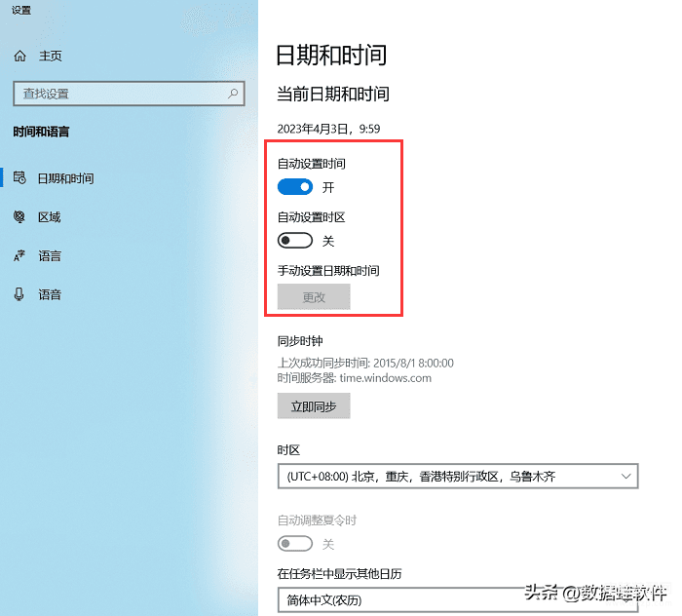Click the language icon for 语言

[19, 255]
